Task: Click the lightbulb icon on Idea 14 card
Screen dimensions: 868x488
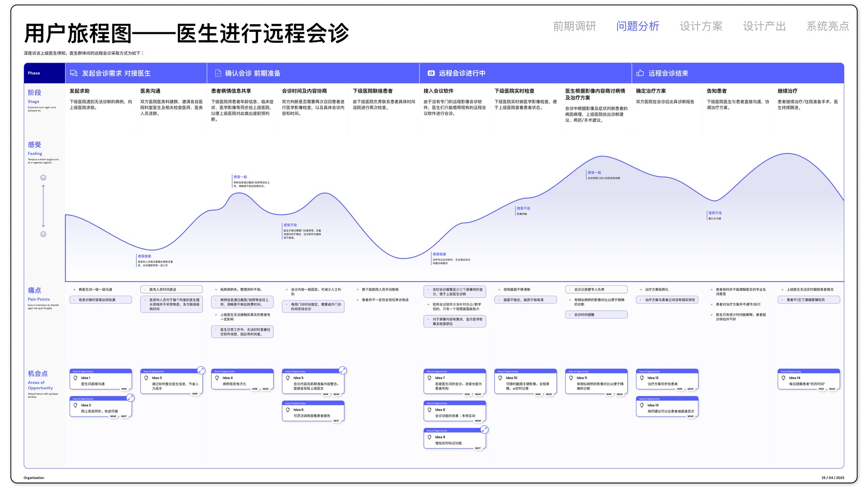Action: coord(783,378)
